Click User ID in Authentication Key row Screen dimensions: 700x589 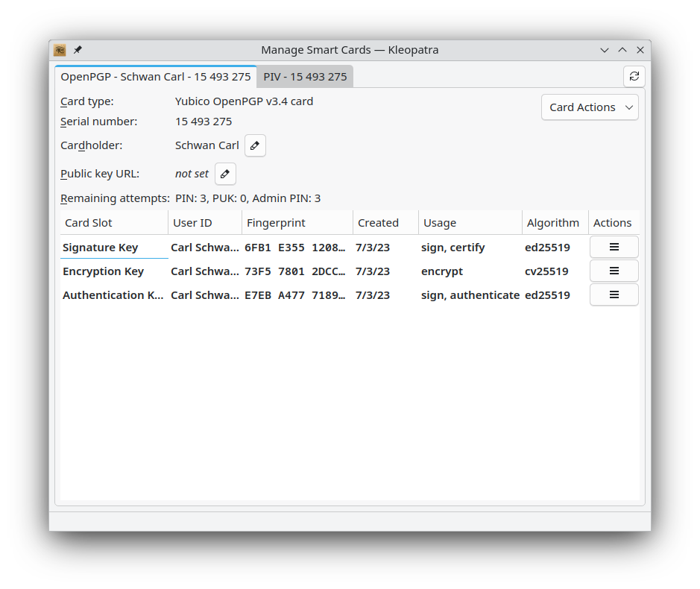point(205,295)
